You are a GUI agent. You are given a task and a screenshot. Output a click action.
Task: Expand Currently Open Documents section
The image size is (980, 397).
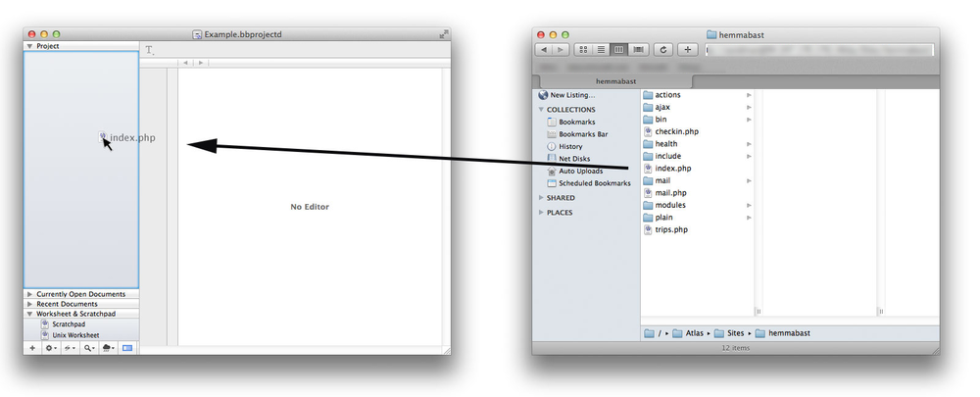point(29,294)
